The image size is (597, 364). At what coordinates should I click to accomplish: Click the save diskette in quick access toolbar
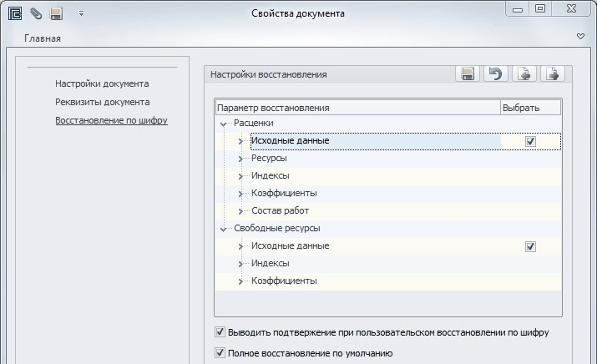tap(57, 13)
